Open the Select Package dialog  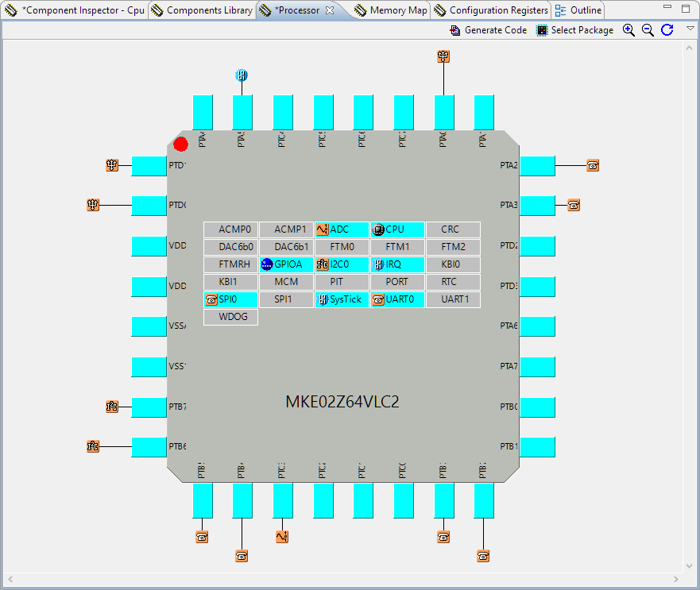point(574,30)
